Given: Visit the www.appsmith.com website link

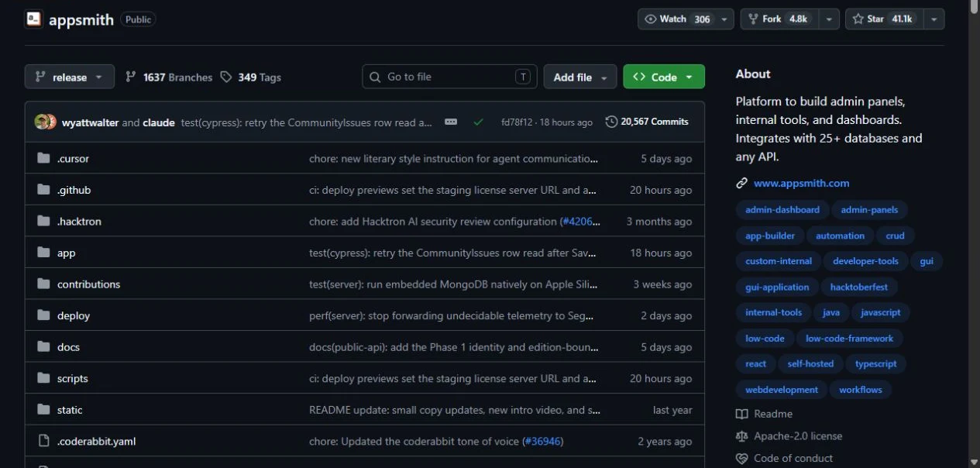Looking at the screenshot, I should pos(801,184).
